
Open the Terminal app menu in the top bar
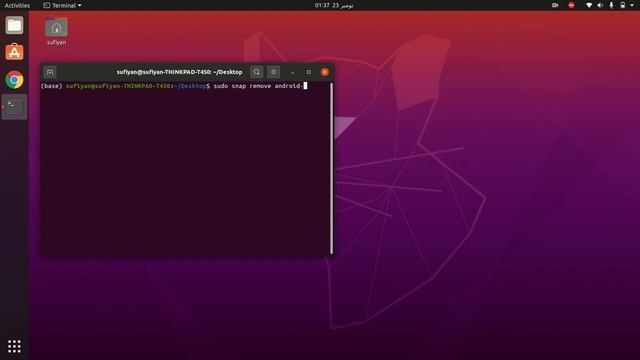click(x=62, y=5)
